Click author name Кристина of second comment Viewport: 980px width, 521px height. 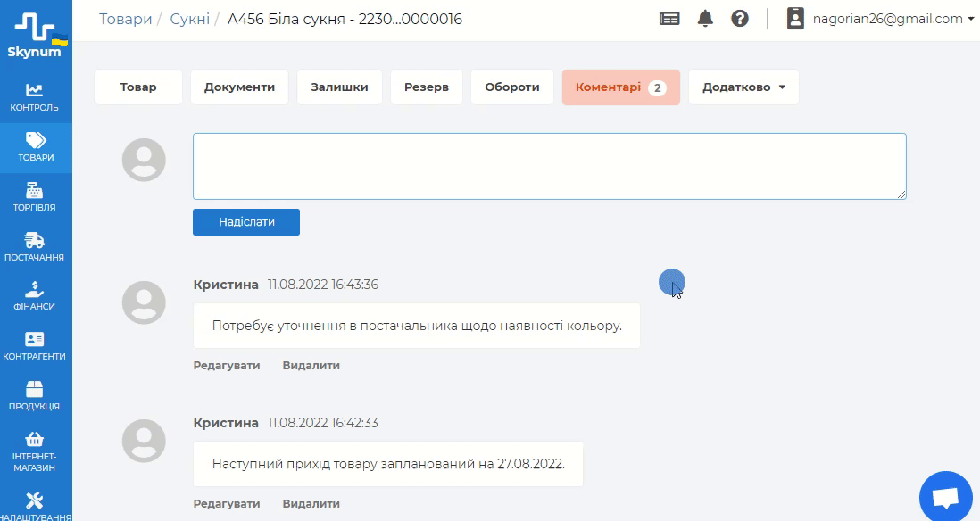pyautogui.click(x=226, y=422)
